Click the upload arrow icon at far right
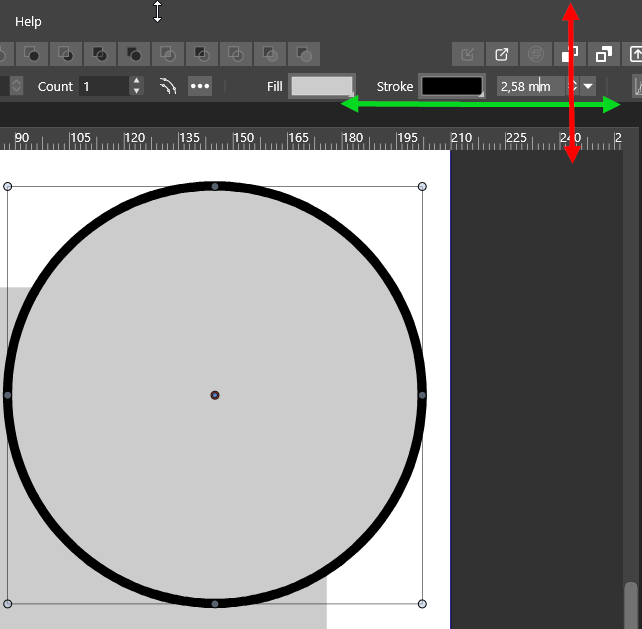The image size is (642, 629). pos(635,54)
